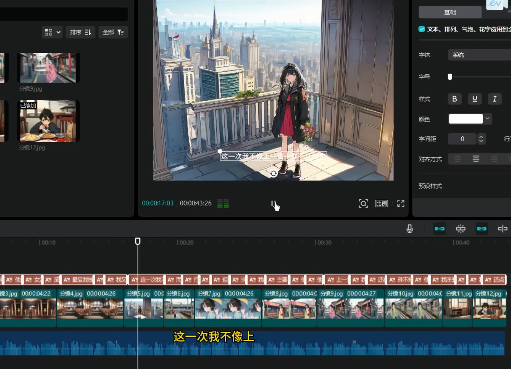The image size is (511, 369).
Task: Align text to the right
Action: tap(494, 159)
